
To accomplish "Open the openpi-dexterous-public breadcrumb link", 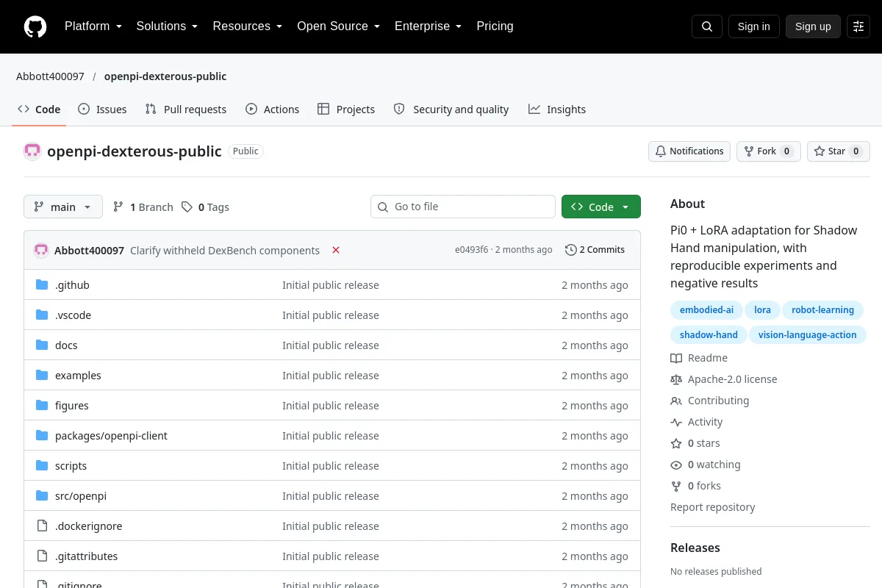I will click(x=165, y=76).
